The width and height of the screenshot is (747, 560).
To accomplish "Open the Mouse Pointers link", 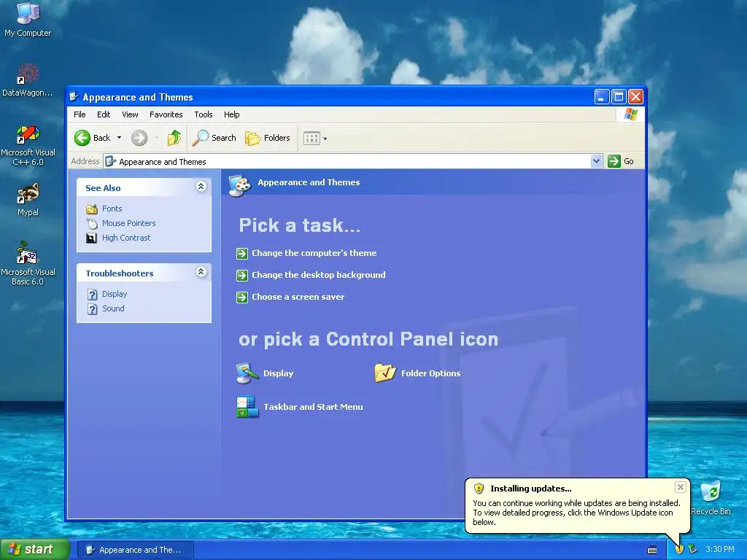I will tap(128, 223).
